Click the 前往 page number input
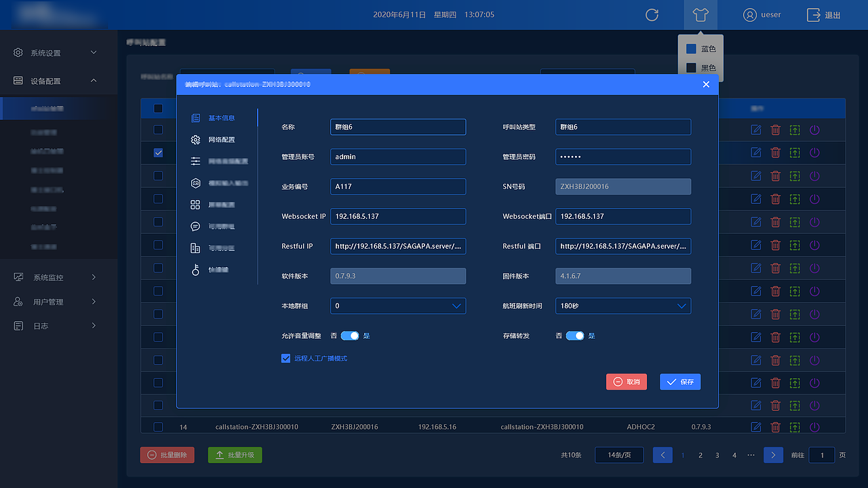 [823, 455]
